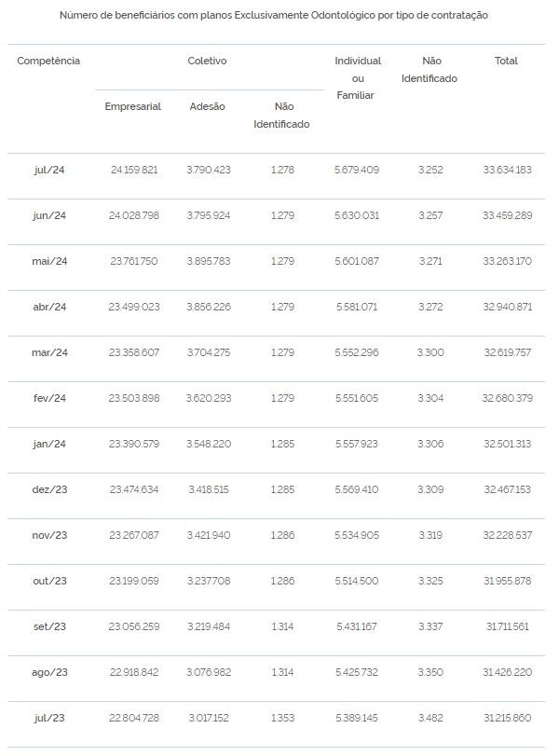Click Empresarial value 24.028.798

(133, 215)
